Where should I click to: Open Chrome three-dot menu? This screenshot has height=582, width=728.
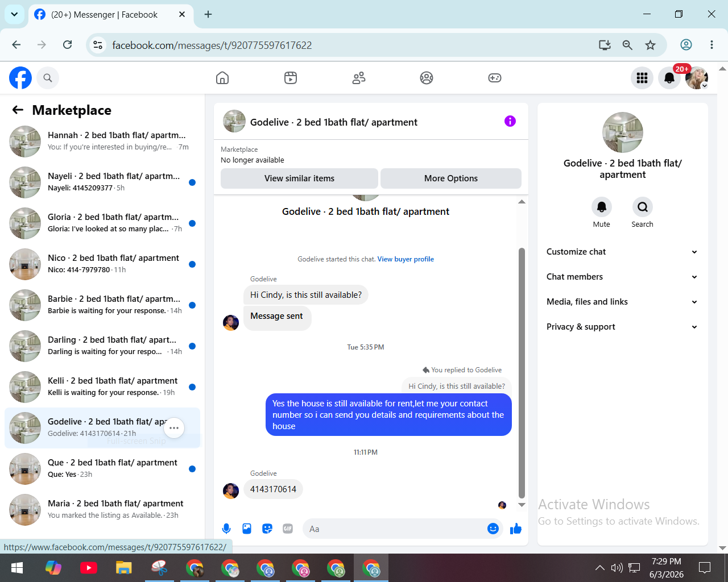pos(712,45)
